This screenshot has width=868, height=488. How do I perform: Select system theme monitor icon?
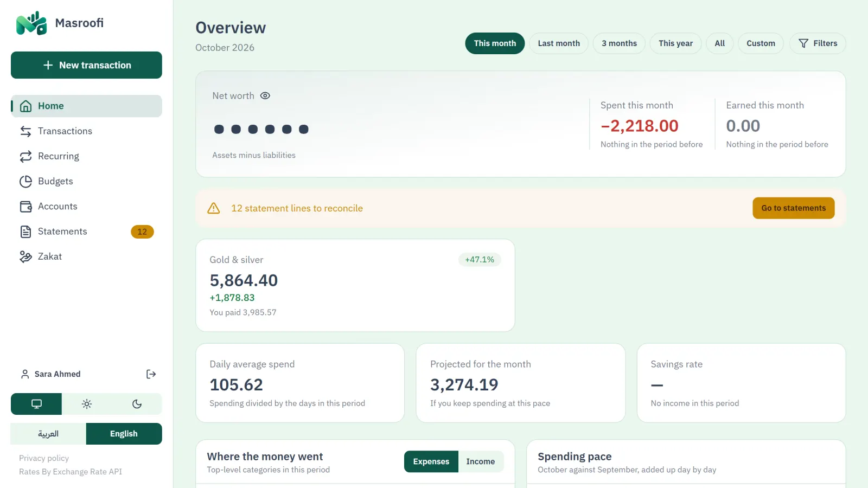36,404
